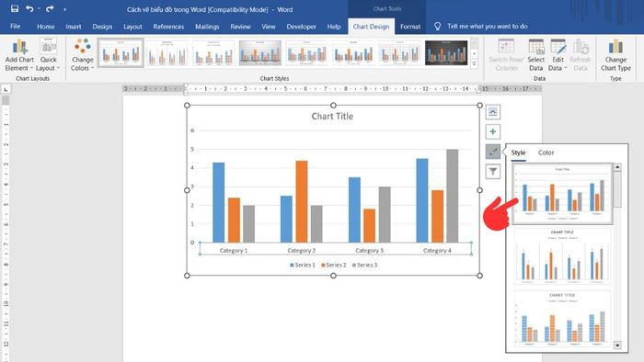Click the Chart Elements plus button

[492, 131]
